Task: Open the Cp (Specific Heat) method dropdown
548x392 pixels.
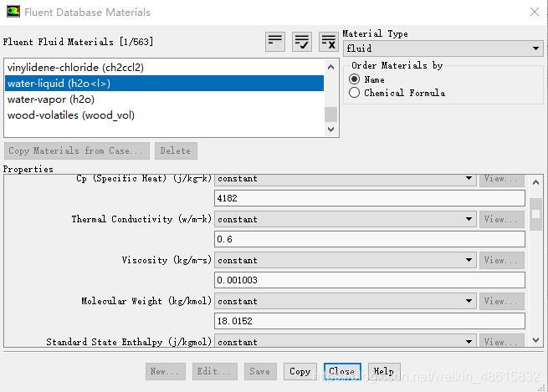Action: pyautogui.click(x=345, y=178)
